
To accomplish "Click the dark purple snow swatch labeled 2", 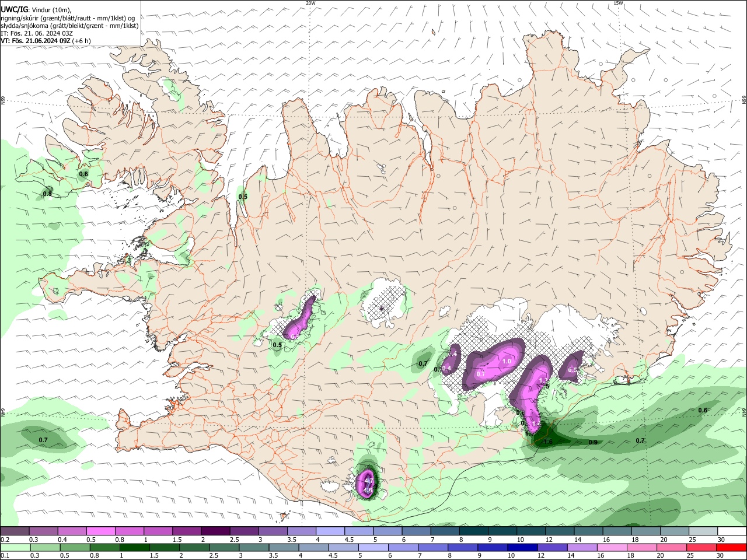I will [215, 531].
